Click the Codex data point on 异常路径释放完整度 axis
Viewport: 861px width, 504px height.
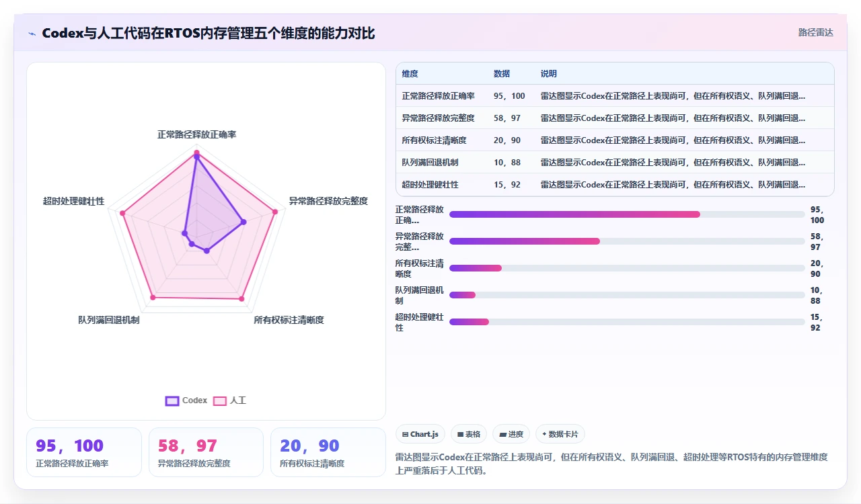(243, 222)
